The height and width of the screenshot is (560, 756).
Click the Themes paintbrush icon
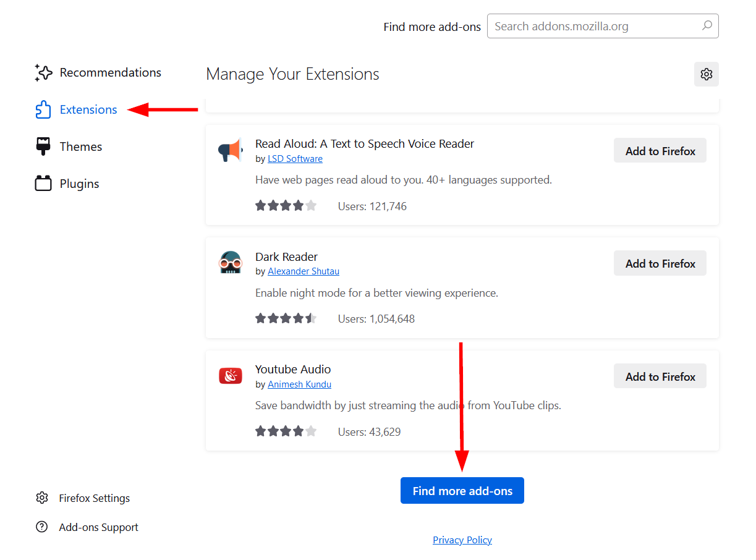pos(43,146)
